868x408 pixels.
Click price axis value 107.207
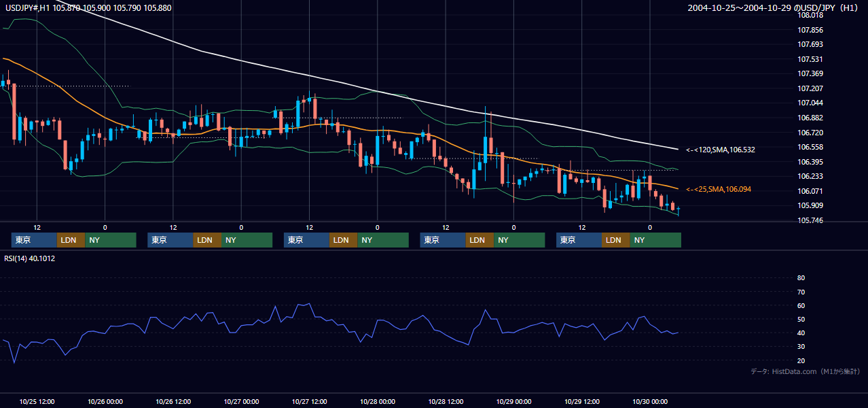pos(810,88)
